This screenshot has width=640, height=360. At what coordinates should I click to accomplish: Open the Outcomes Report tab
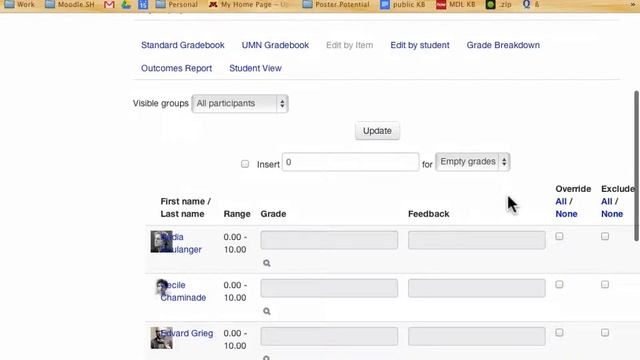[176, 68]
